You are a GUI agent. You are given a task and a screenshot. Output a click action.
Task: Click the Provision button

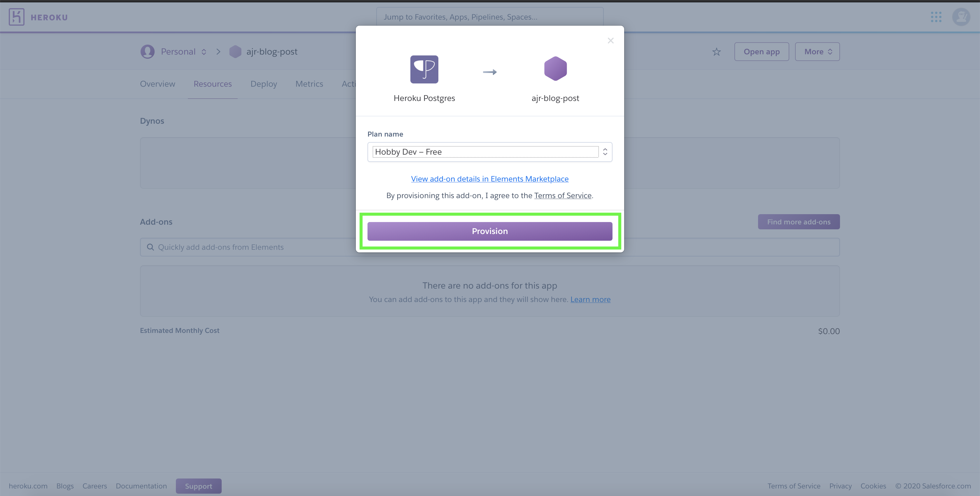490,231
